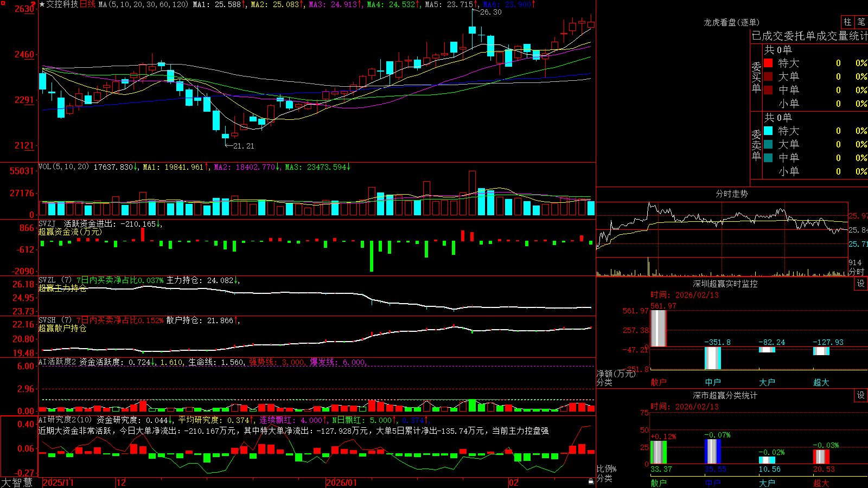Click 爆发线: 6.000 label
This screenshot has height=488, width=868.
pos(338,362)
